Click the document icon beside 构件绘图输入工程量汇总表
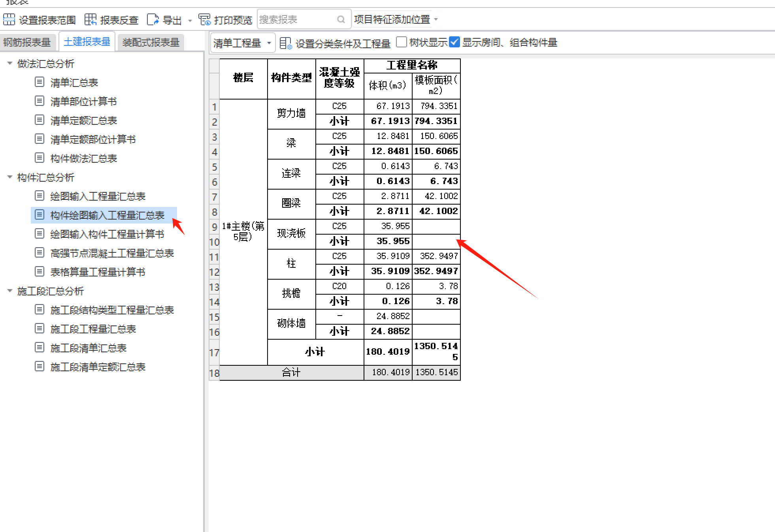The width and height of the screenshot is (775, 532). click(x=40, y=215)
